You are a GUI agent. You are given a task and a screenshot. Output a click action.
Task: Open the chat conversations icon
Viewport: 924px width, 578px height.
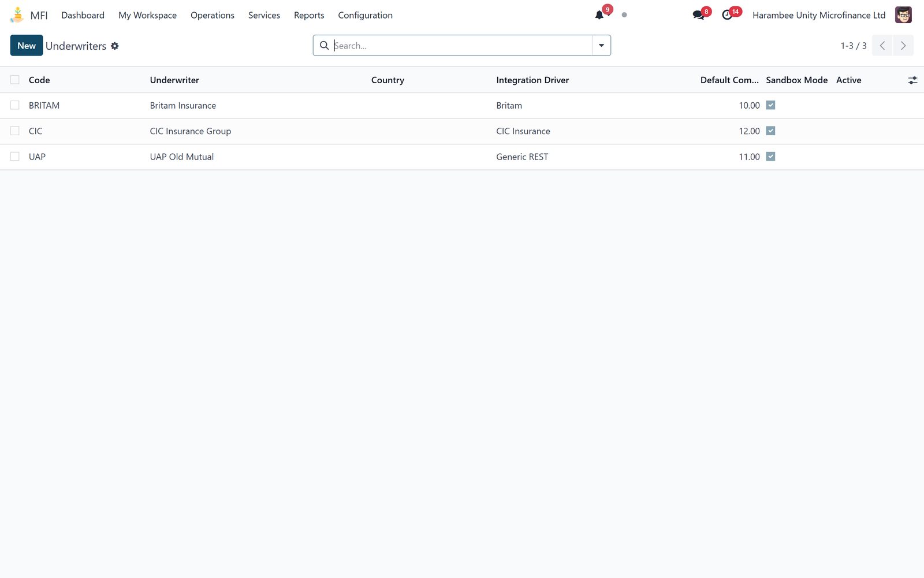[x=699, y=15]
